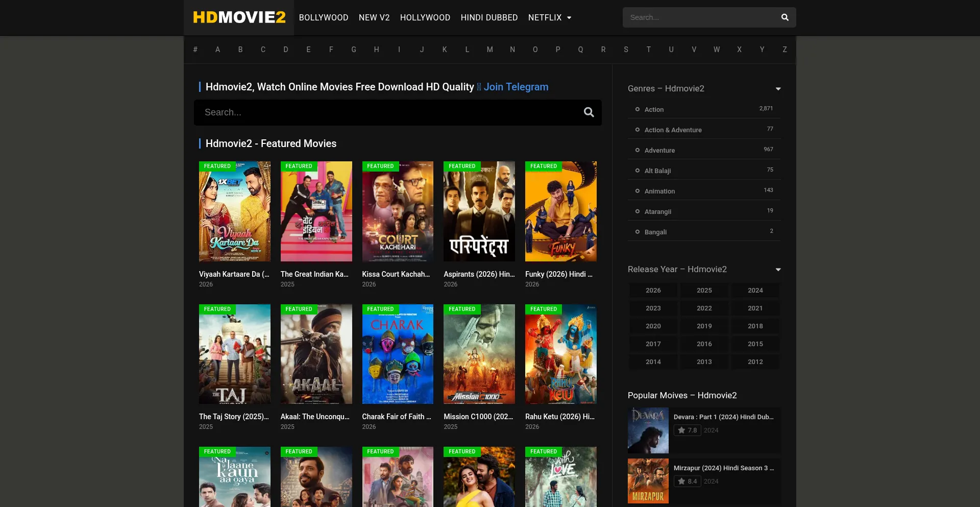Open the Akaal movie poster

[x=316, y=354]
